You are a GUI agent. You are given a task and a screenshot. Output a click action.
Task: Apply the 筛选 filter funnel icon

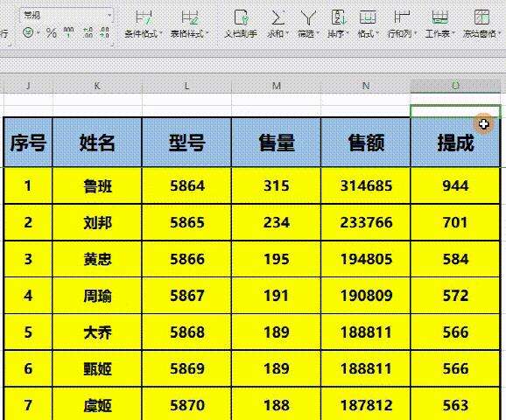(308, 17)
